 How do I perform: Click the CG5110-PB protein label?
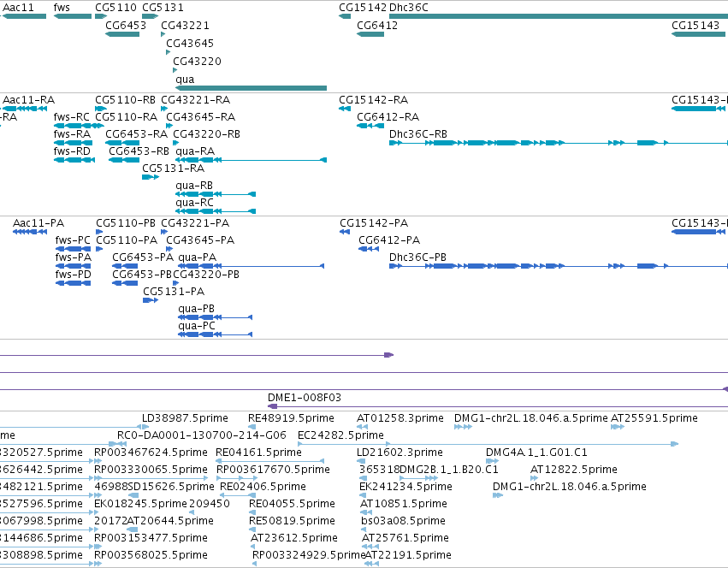pyautogui.click(x=126, y=223)
